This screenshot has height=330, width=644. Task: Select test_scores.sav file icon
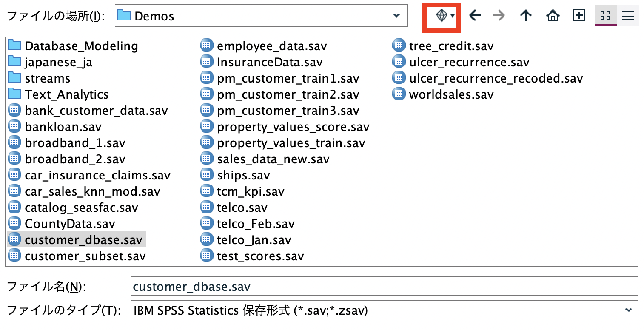point(206,256)
